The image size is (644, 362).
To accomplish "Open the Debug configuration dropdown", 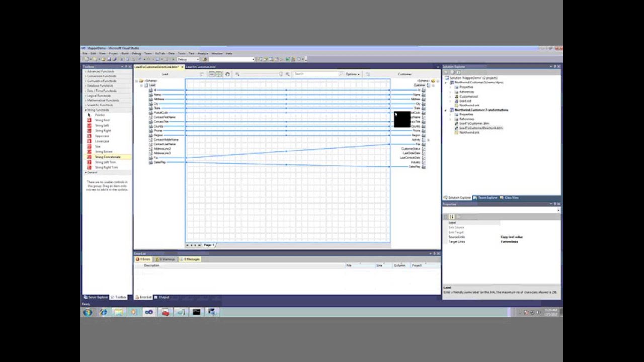I will pyautogui.click(x=189, y=59).
